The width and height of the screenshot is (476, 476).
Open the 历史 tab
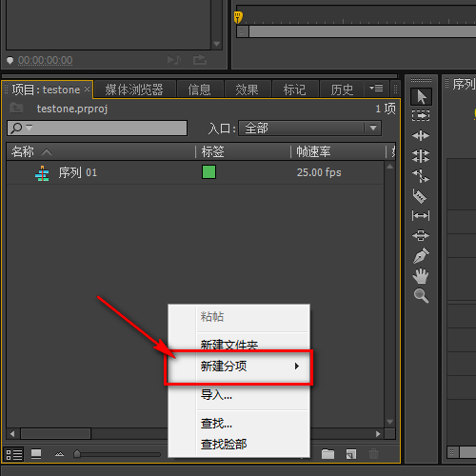pyautogui.click(x=342, y=89)
